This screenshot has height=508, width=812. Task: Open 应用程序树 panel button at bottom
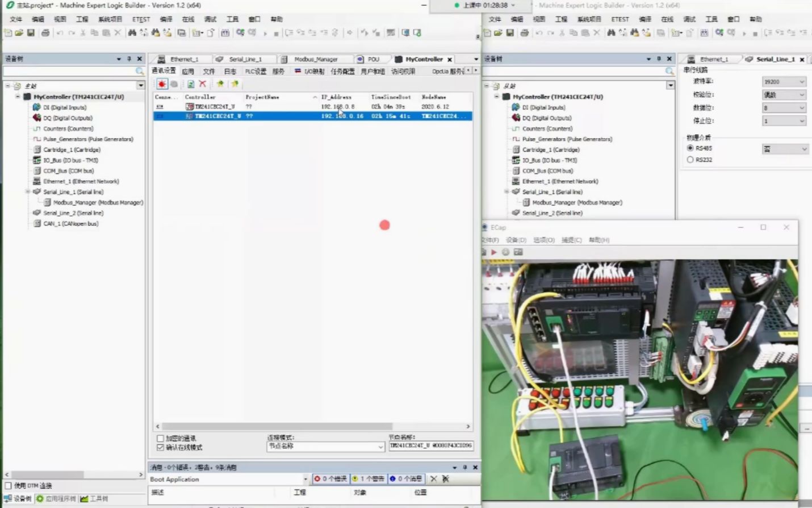56,499
